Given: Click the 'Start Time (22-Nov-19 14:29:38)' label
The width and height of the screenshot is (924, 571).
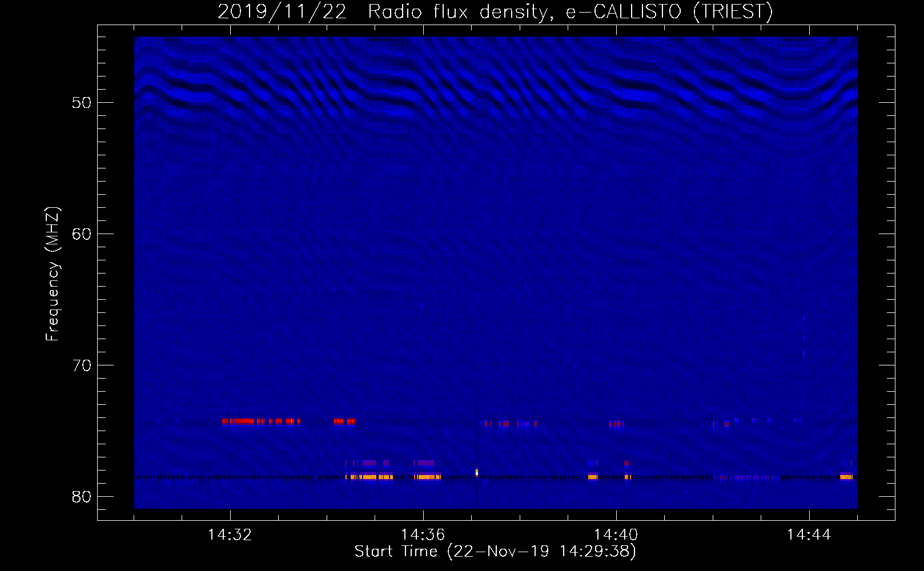Looking at the screenshot, I should pos(495,552).
